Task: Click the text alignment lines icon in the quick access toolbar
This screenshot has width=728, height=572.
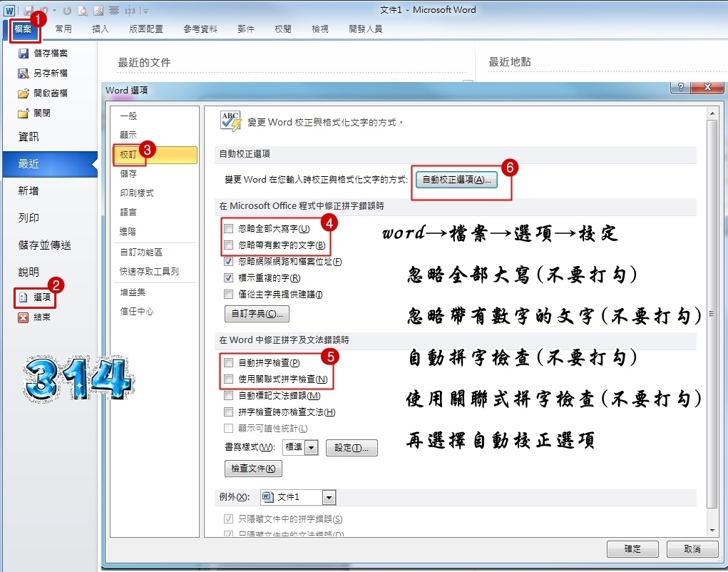Action: tap(113, 10)
